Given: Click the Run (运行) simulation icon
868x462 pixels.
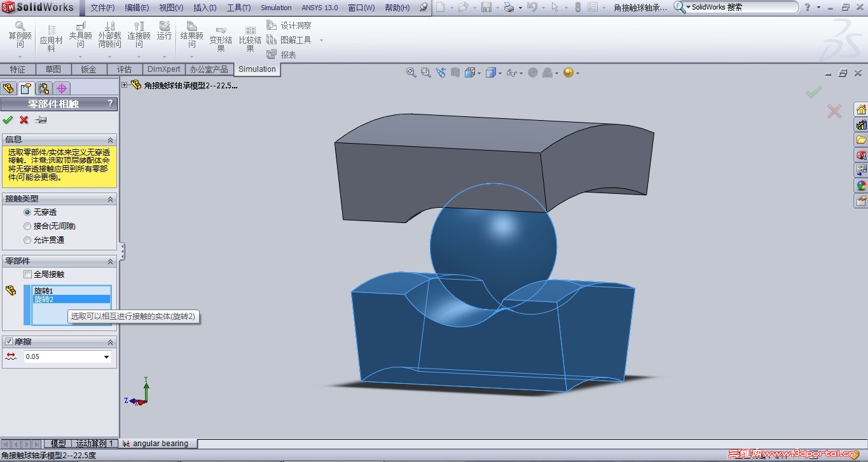Looking at the screenshot, I should [x=165, y=32].
